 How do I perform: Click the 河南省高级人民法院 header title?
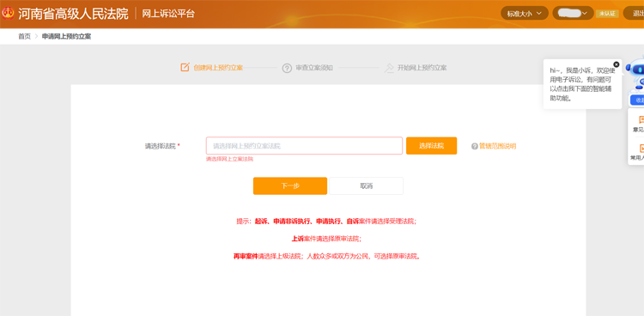[x=73, y=14]
